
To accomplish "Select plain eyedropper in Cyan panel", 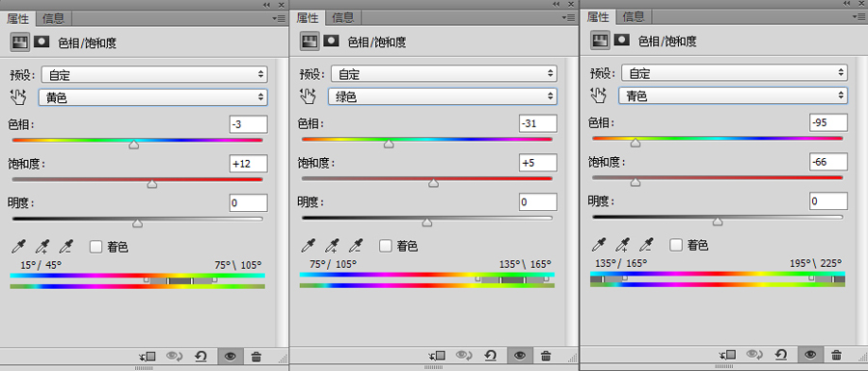I will click(x=600, y=245).
